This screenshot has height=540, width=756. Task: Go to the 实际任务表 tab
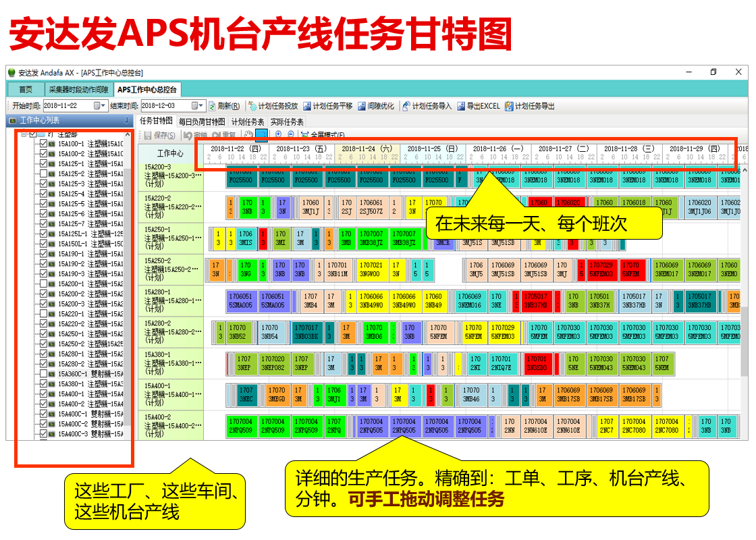pyautogui.click(x=287, y=122)
